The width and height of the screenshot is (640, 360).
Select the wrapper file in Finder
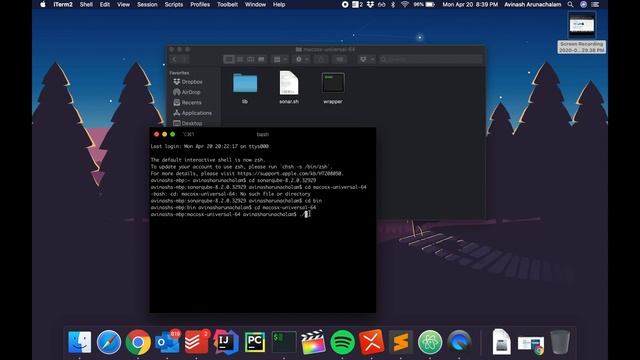pos(333,88)
